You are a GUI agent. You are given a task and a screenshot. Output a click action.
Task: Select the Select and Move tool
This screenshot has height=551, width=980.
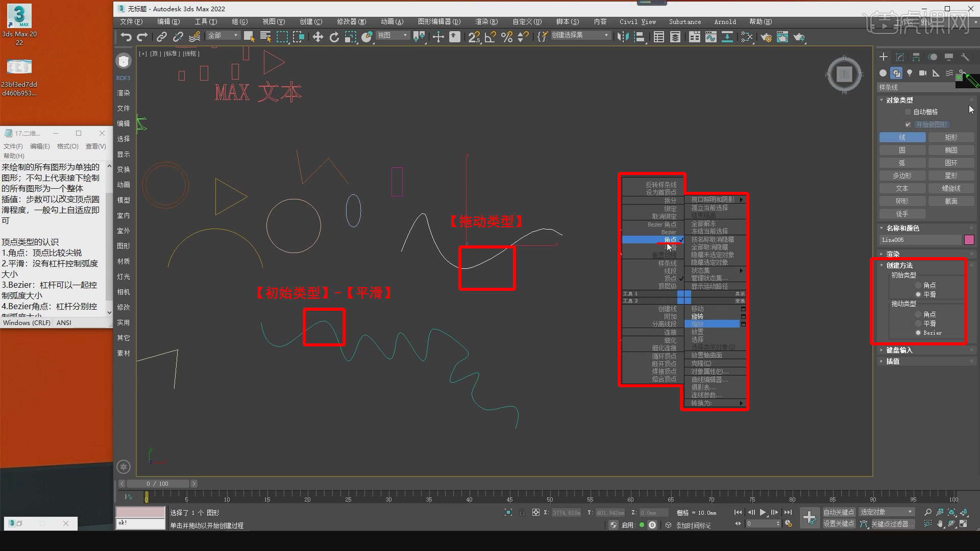tap(318, 37)
